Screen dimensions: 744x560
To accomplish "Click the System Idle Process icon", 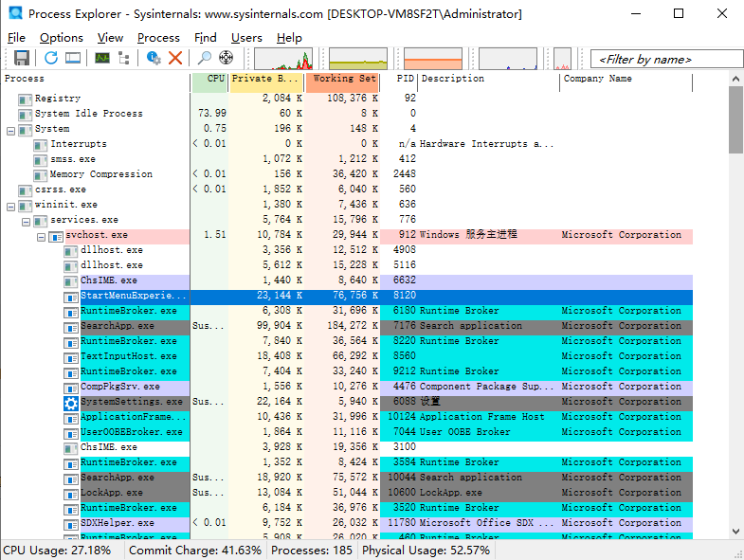I will 26,115.
